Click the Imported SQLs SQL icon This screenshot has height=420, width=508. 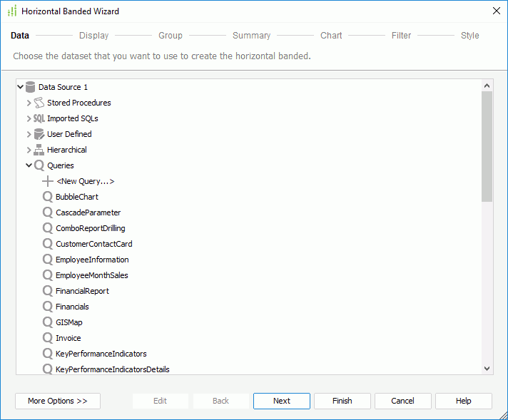pyautogui.click(x=39, y=118)
